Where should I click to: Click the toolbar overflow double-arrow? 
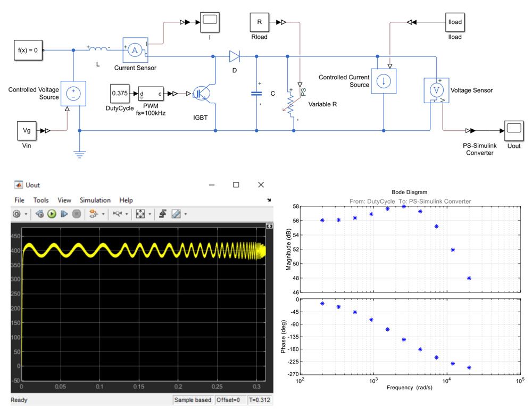click(269, 200)
